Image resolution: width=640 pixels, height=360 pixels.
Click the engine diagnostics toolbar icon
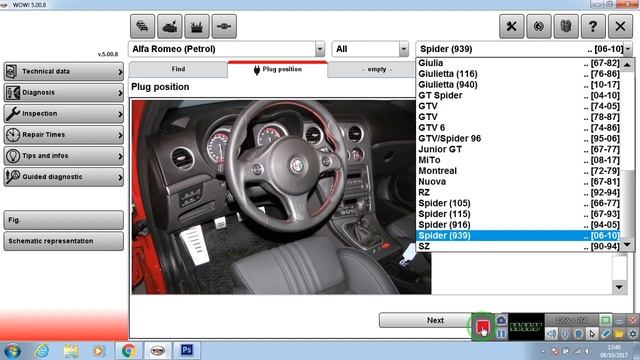[x=169, y=27]
